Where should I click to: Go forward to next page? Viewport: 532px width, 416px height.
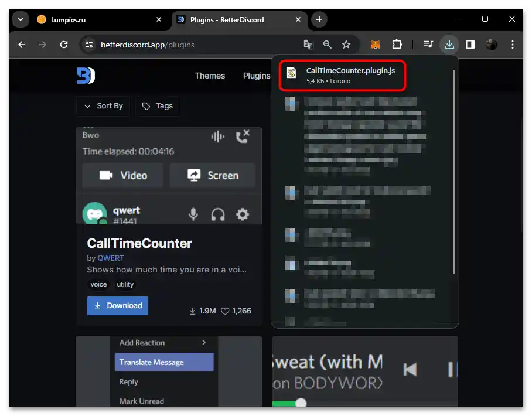coord(42,45)
